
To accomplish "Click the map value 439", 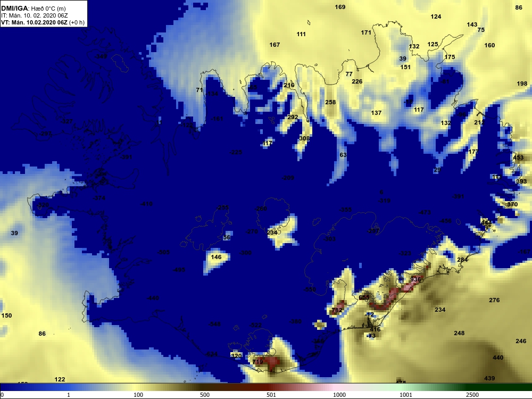I will (489, 378).
